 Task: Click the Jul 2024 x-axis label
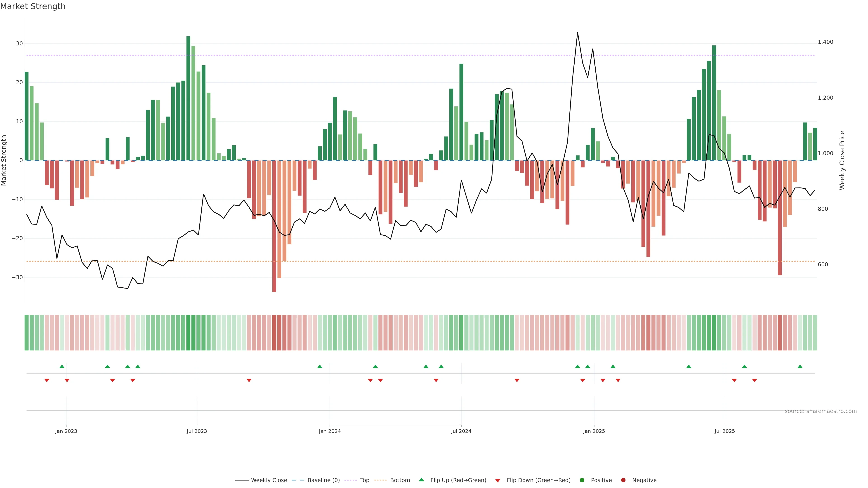tap(461, 431)
